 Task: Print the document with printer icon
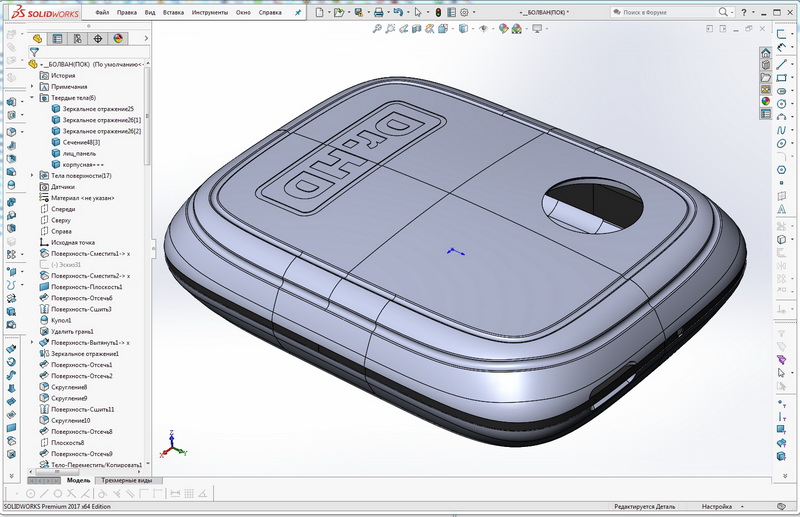click(x=379, y=12)
